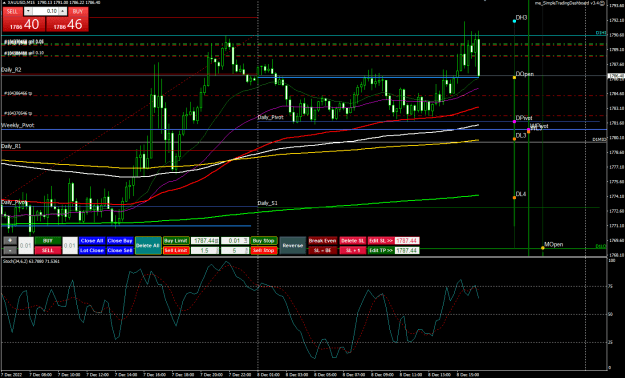Click the minus button on the trading dashboard

point(10,250)
